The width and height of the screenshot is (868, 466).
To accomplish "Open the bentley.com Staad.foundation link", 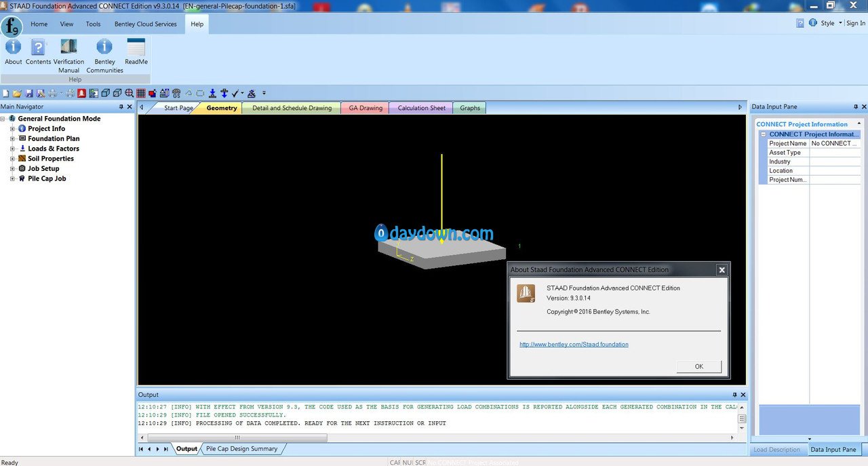I will pyautogui.click(x=574, y=345).
